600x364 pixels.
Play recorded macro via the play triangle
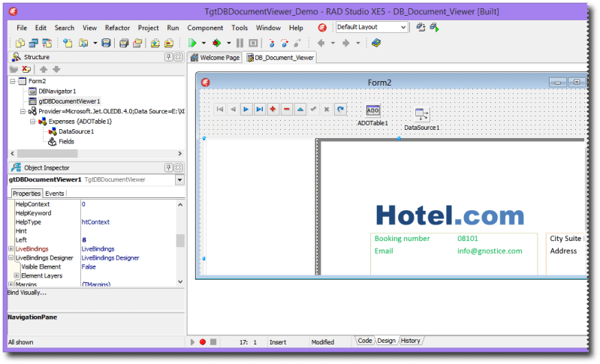click(x=192, y=341)
